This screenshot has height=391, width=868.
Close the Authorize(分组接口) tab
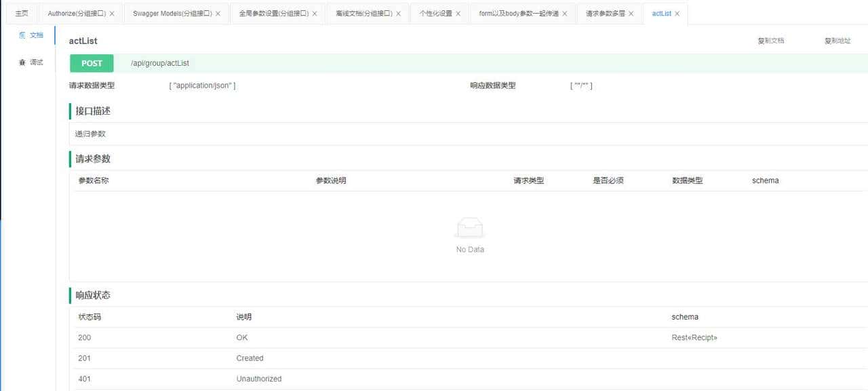113,13
